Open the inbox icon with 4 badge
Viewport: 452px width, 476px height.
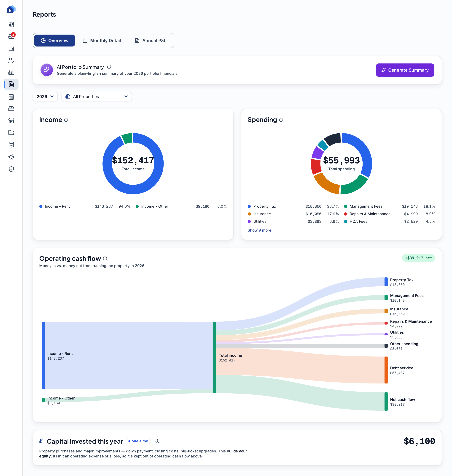tap(11, 36)
